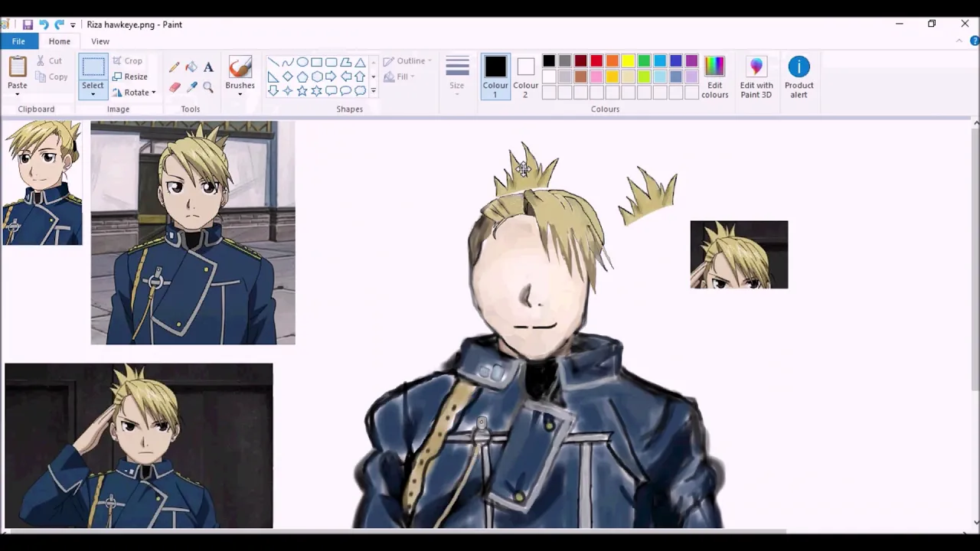Viewport: 980px width, 551px height.
Task: Pick the yellow colour swatch
Action: coord(628,61)
